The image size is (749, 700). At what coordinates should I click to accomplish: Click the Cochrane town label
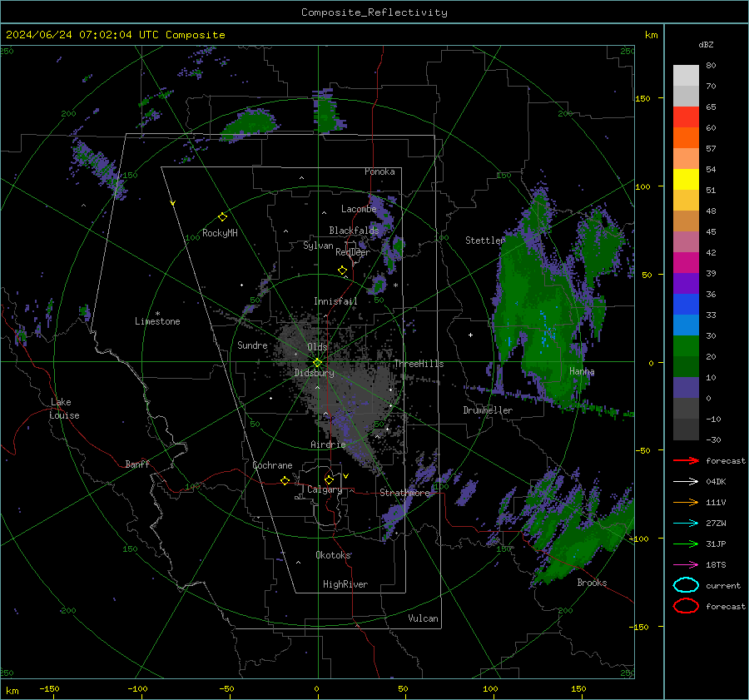click(272, 465)
